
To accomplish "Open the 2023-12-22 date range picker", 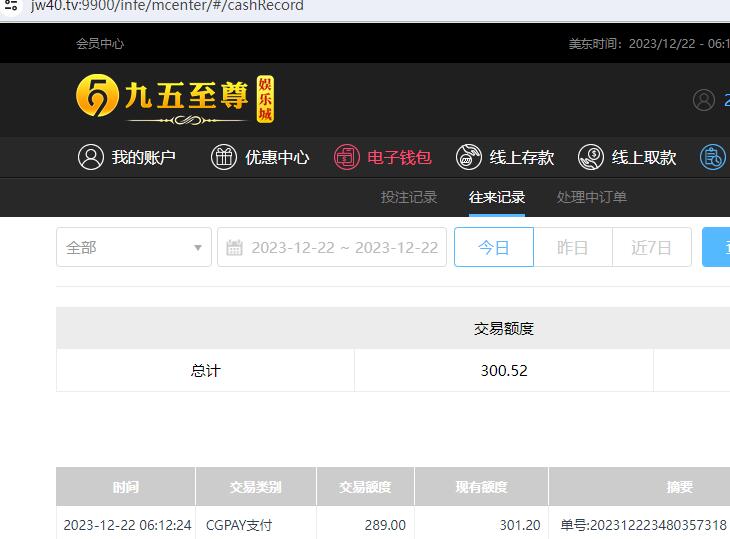I will (332, 247).
